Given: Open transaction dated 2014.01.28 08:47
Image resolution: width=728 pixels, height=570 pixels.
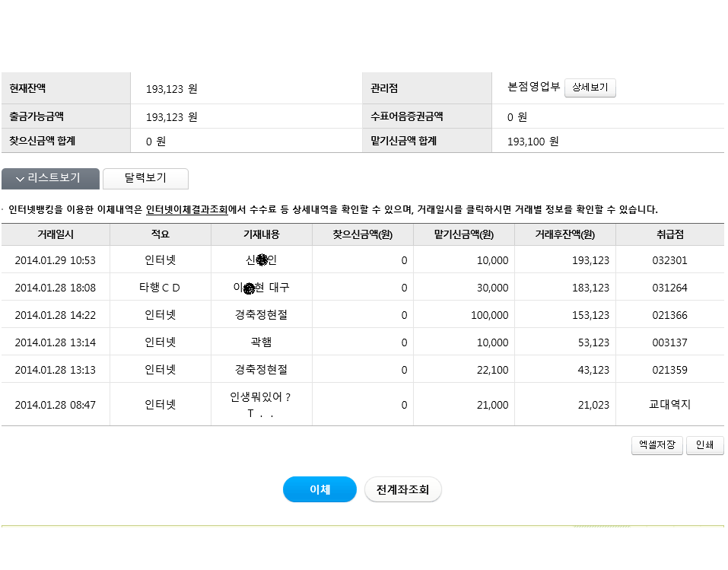Looking at the screenshot, I should [x=56, y=405].
